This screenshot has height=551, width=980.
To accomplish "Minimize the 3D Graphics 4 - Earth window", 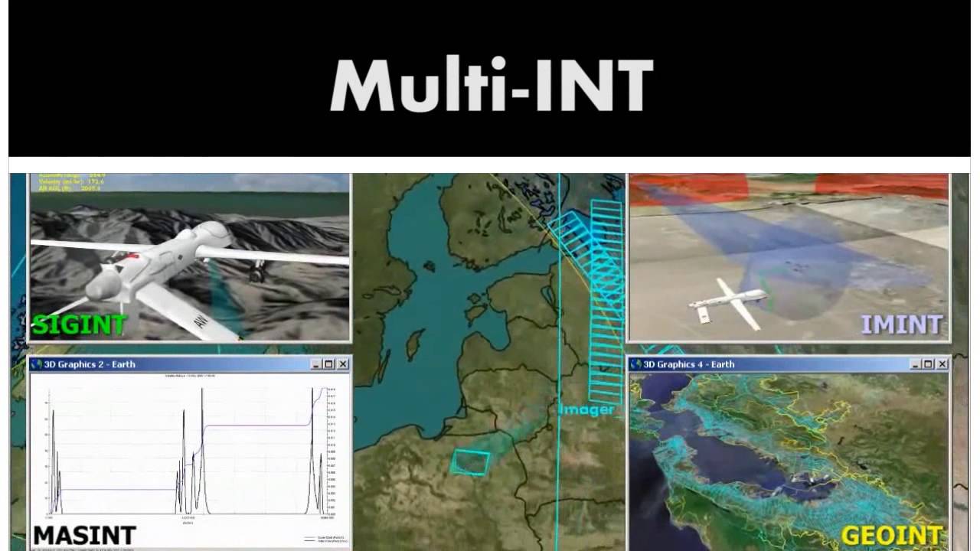I will point(917,364).
